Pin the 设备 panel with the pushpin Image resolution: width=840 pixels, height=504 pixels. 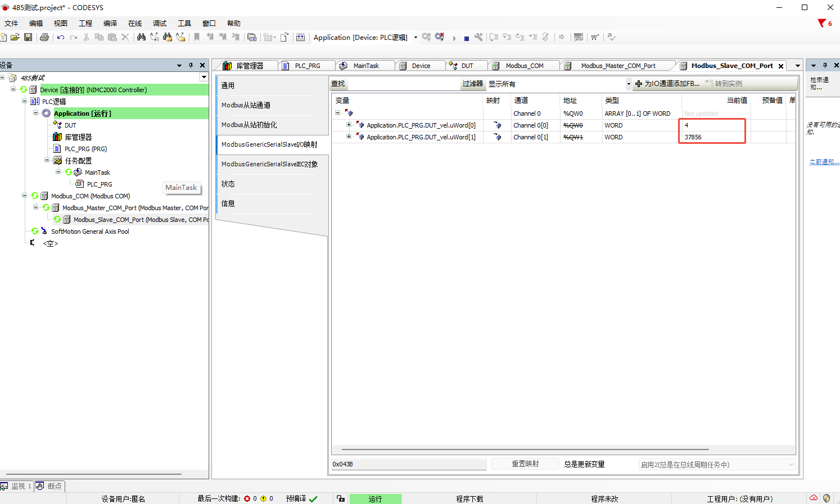[x=191, y=65]
